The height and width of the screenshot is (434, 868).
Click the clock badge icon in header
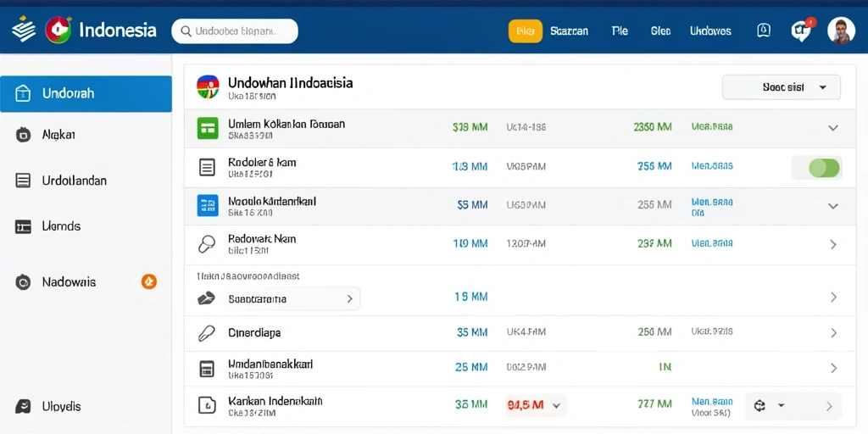point(764,31)
